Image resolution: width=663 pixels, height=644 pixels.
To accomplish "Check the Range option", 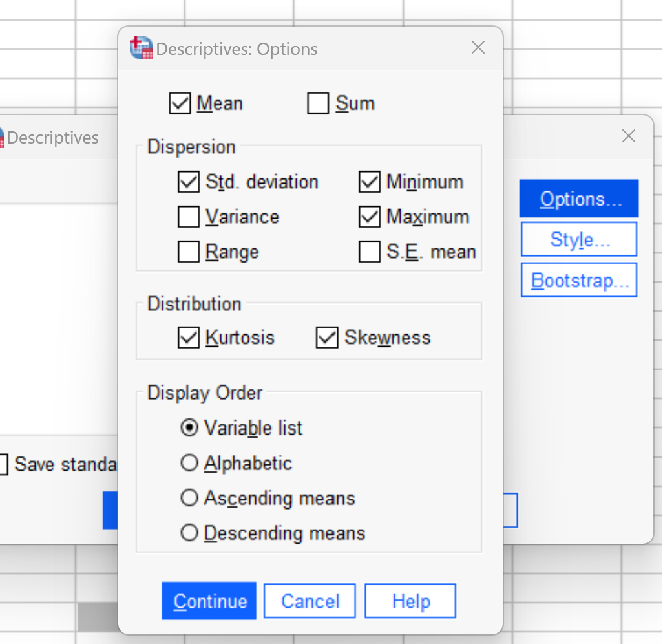I will [x=188, y=252].
